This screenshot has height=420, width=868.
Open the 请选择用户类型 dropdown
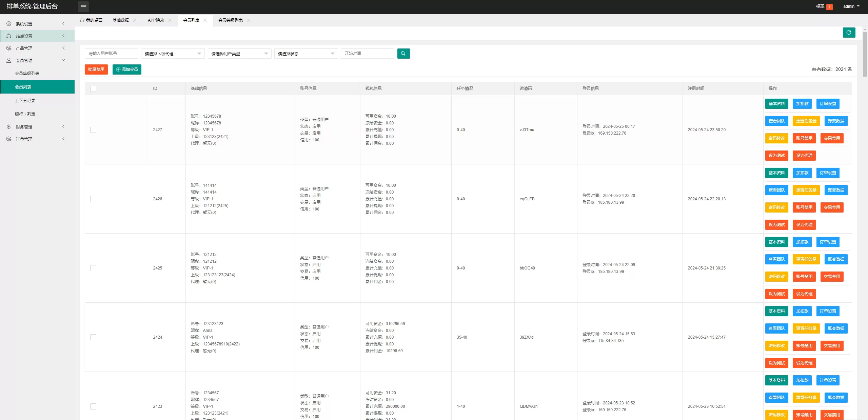click(x=239, y=54)
